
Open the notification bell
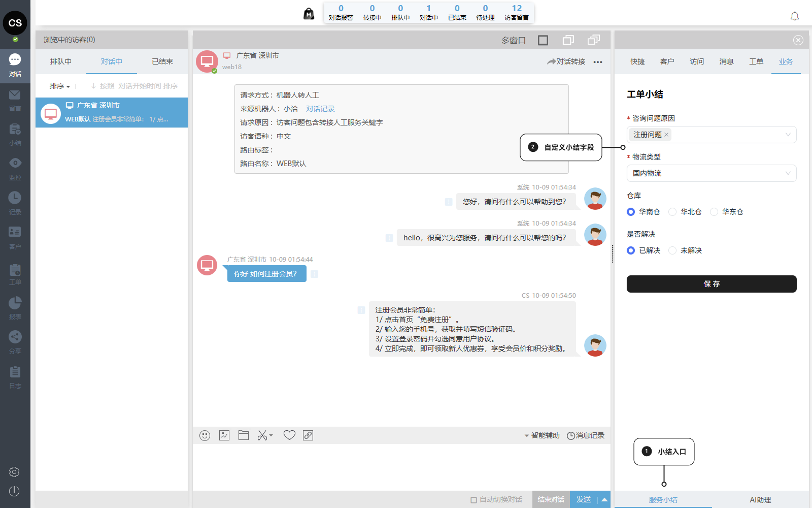795,16
